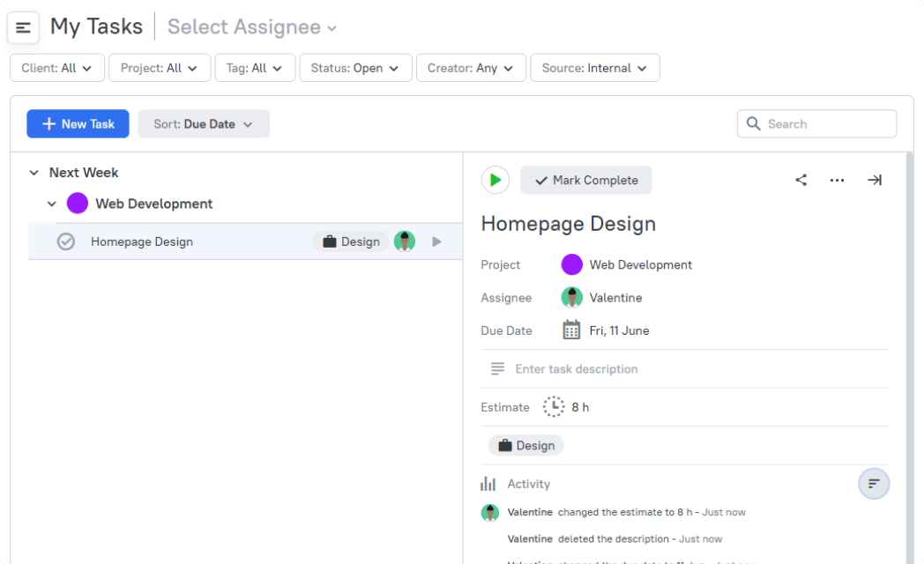The width and height of the screenshot is (924, 564).
Task: Click the share icon in task panel
Action: 801,180
